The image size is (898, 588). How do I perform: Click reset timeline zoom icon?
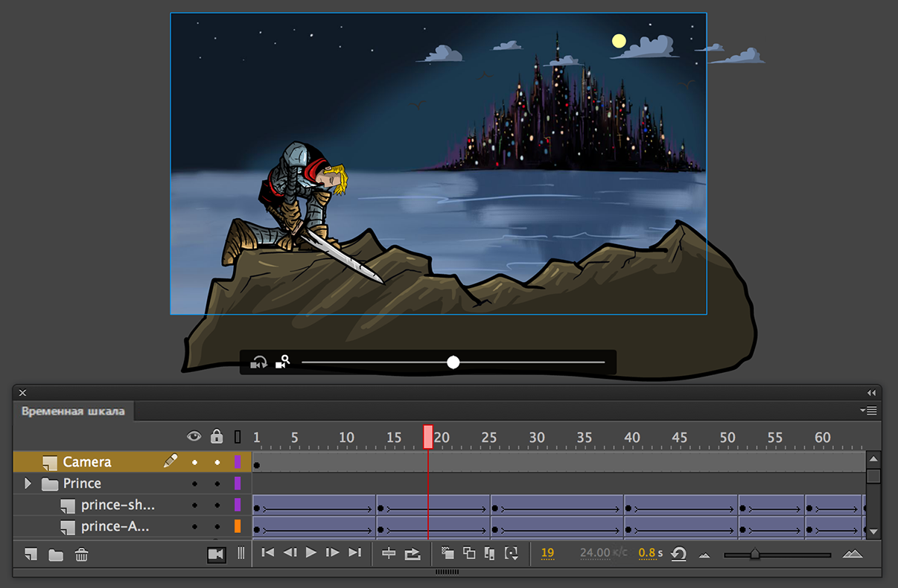pos(678,554)
